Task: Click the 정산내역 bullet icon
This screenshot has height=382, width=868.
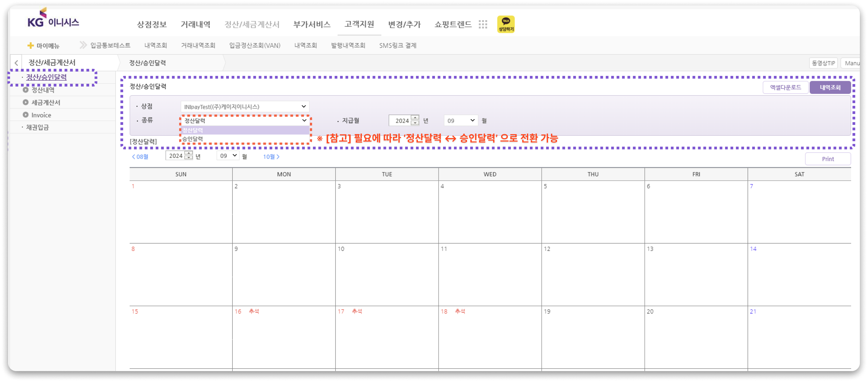Action: (x=26, y=90)
